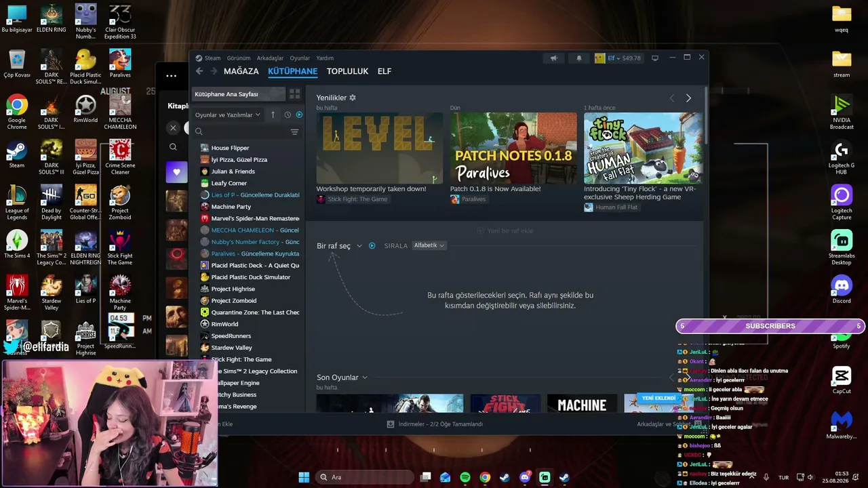Click Yeni bir raf ekle
This screenshot has height=488, width=868.
point(505,231)
